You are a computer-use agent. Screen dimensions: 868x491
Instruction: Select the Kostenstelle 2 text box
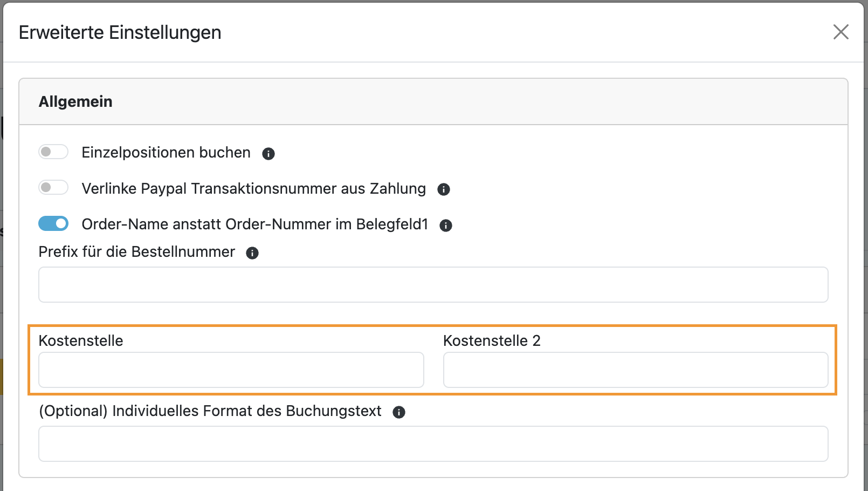pyautogui.click(x=635, y=370)
